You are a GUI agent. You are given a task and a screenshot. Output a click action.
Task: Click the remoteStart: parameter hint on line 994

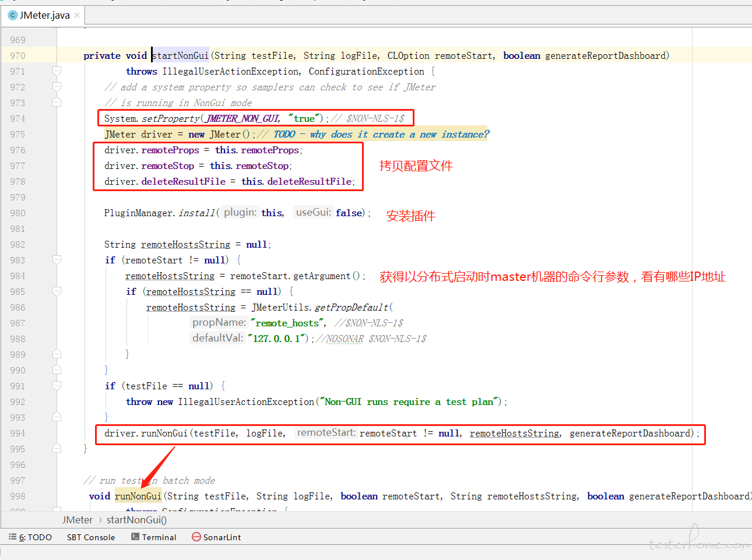coord(326,432)
